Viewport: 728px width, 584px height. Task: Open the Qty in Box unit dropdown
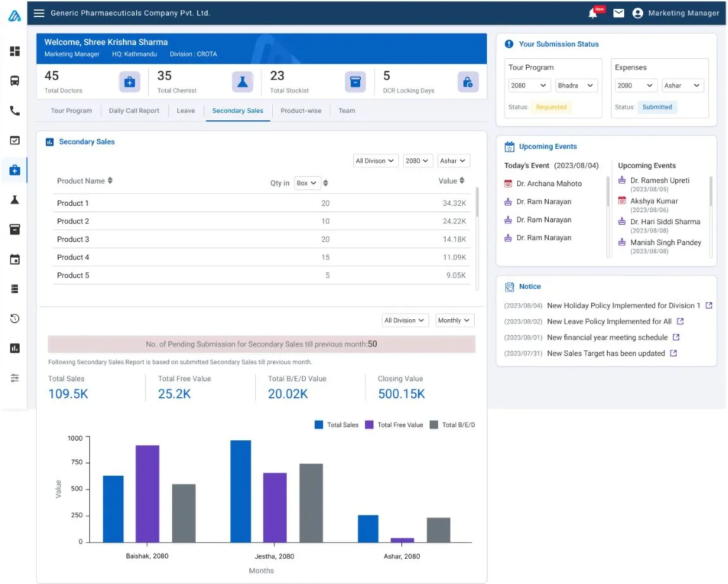point(308,183)
